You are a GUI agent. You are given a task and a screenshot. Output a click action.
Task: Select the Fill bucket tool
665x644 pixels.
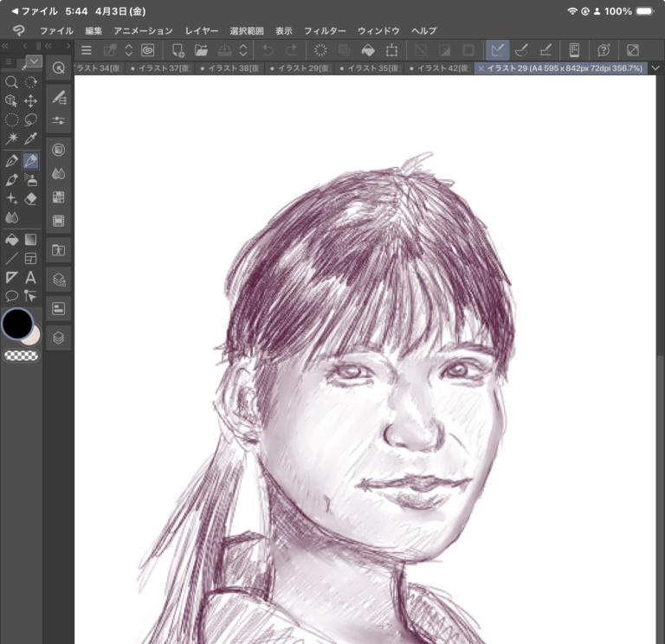point(11,239)
